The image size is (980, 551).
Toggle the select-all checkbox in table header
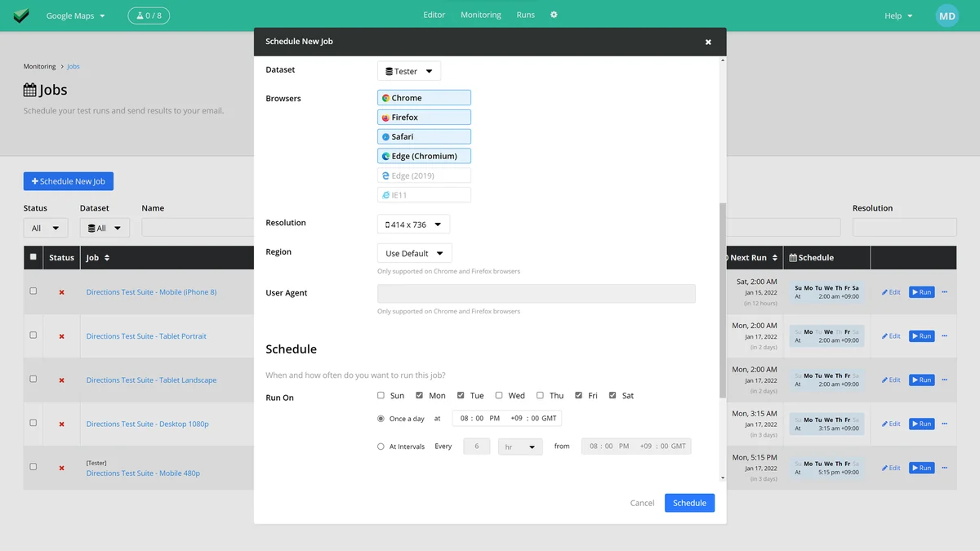[x=33, y=257]
